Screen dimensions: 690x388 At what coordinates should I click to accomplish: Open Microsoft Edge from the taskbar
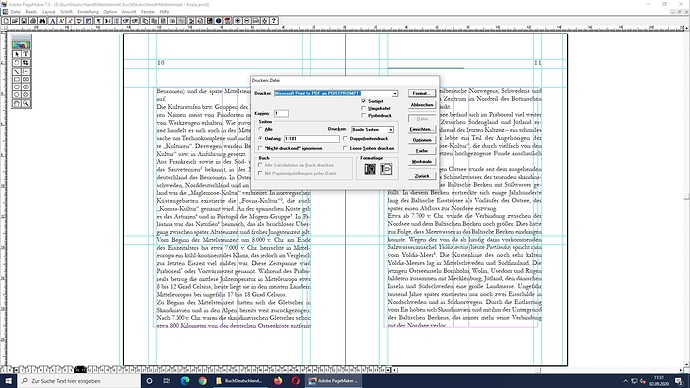pos(184,381)
